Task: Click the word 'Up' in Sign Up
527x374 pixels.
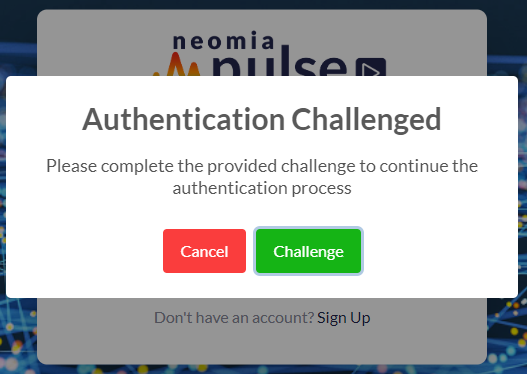Action: pyautogui.click(x=360, y=318)
